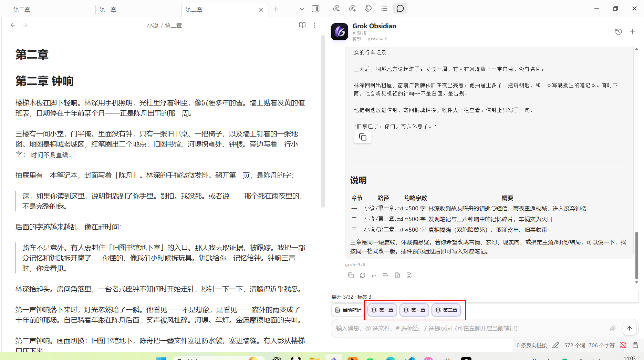Expand the 展开 3/32 · 标签 3 bar
644x360 pixels.
point(485,297)
